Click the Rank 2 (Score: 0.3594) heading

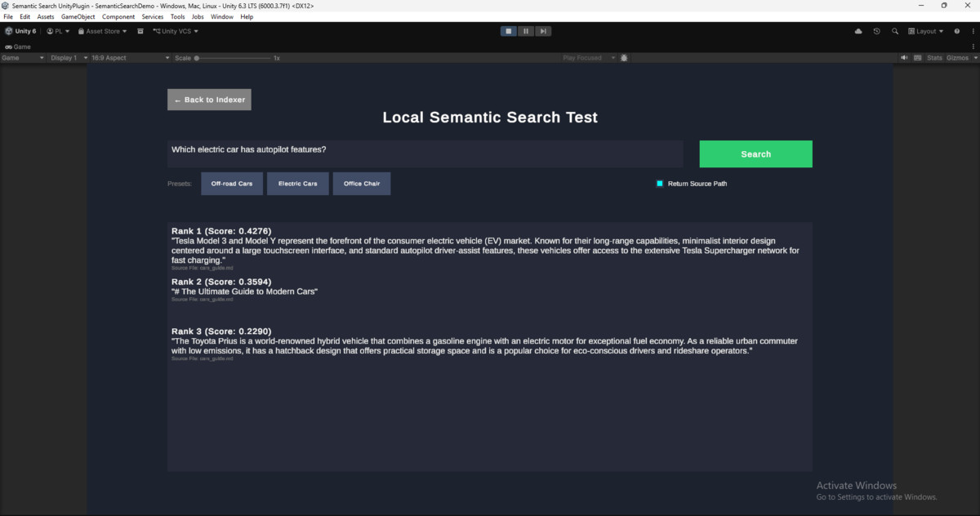pyautogui.click(x=221, y=282)
